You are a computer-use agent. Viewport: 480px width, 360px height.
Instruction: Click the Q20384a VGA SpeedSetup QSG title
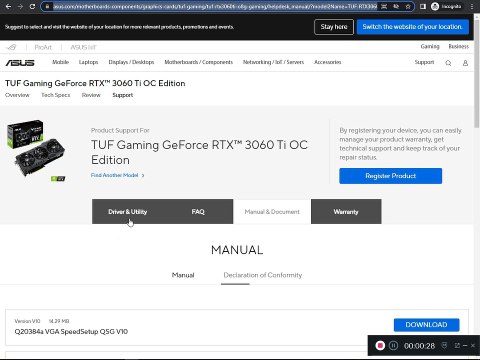tap(71, 332)
